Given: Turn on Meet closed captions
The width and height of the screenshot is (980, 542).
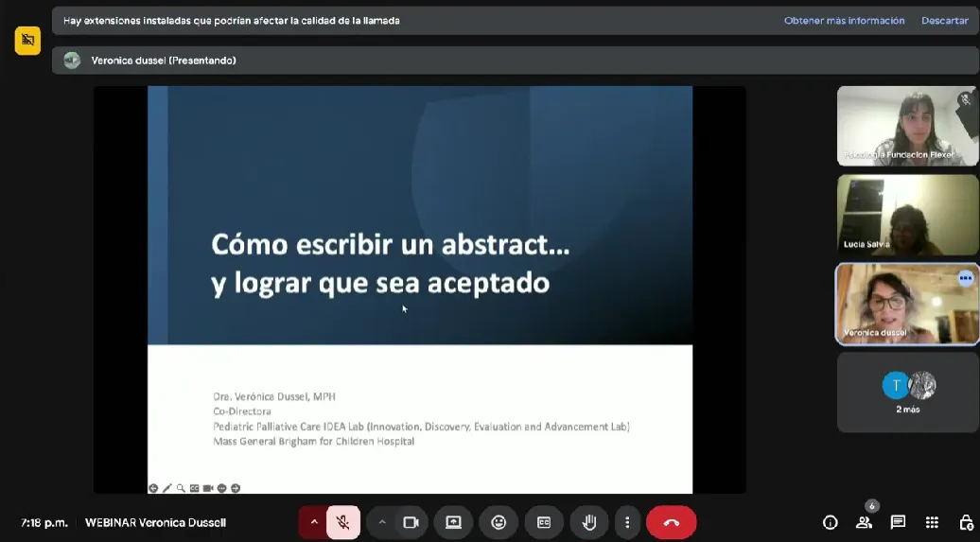Looking at the screenshot, I should [x=544, y=523].
